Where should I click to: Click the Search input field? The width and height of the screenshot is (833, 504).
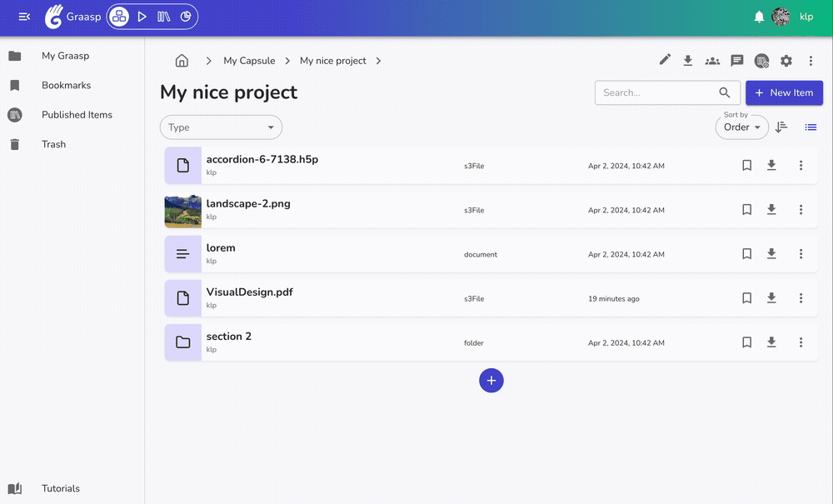click(658, 92)
